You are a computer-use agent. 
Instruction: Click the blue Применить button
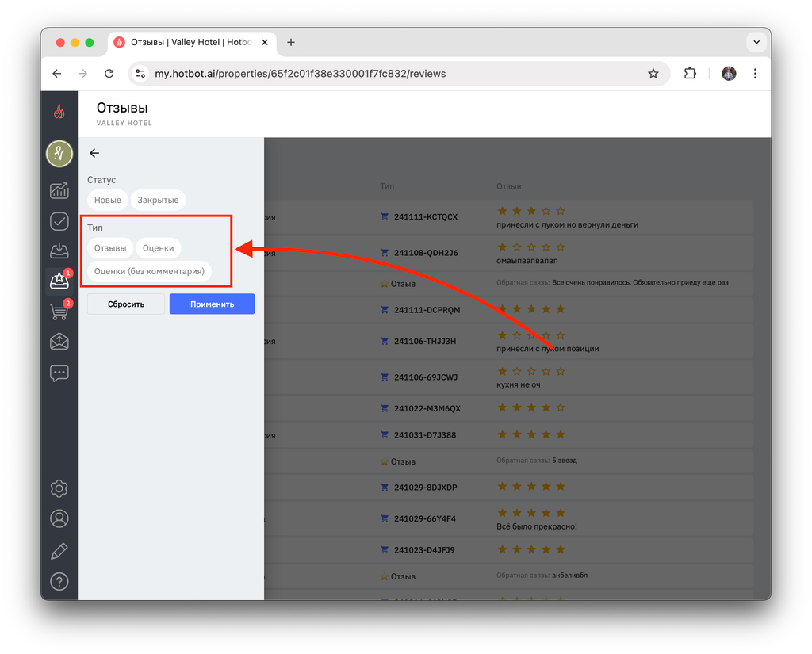click(213, 304)
